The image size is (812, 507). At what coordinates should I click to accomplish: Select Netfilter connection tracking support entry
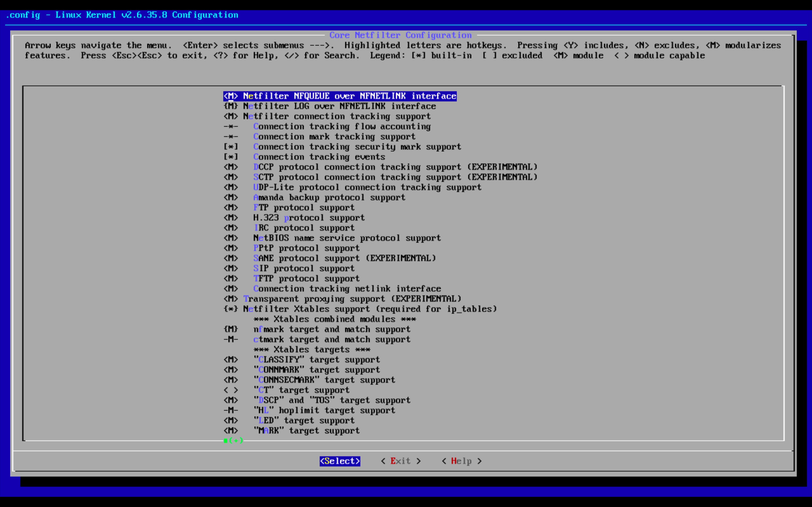(x=337, y=116)
